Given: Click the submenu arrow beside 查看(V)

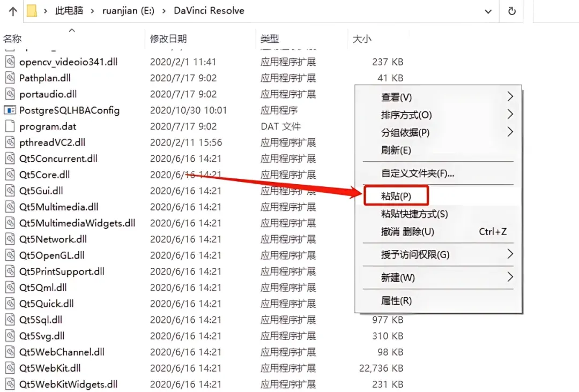Looking at the screenshot, I should pyautogui.click(x=510, y=96).
